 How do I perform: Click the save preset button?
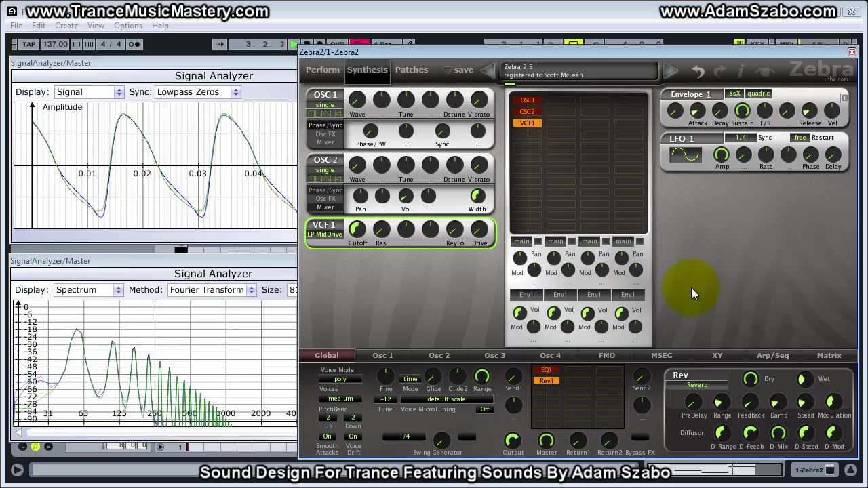(x=463, y=70)
